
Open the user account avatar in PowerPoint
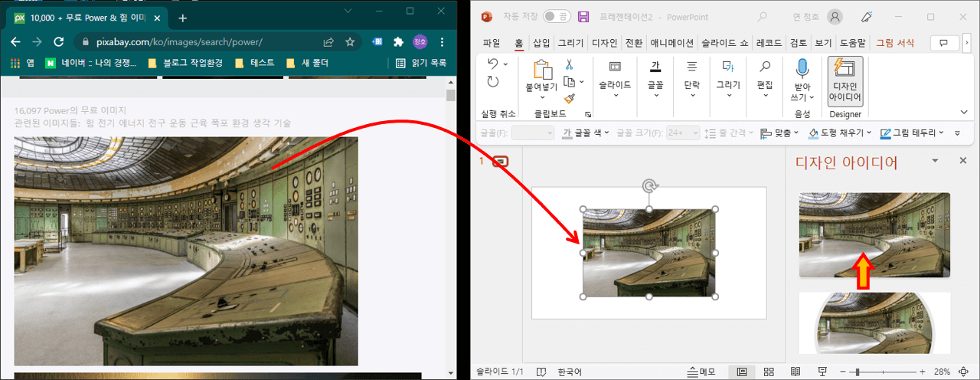tap(835, 16)
